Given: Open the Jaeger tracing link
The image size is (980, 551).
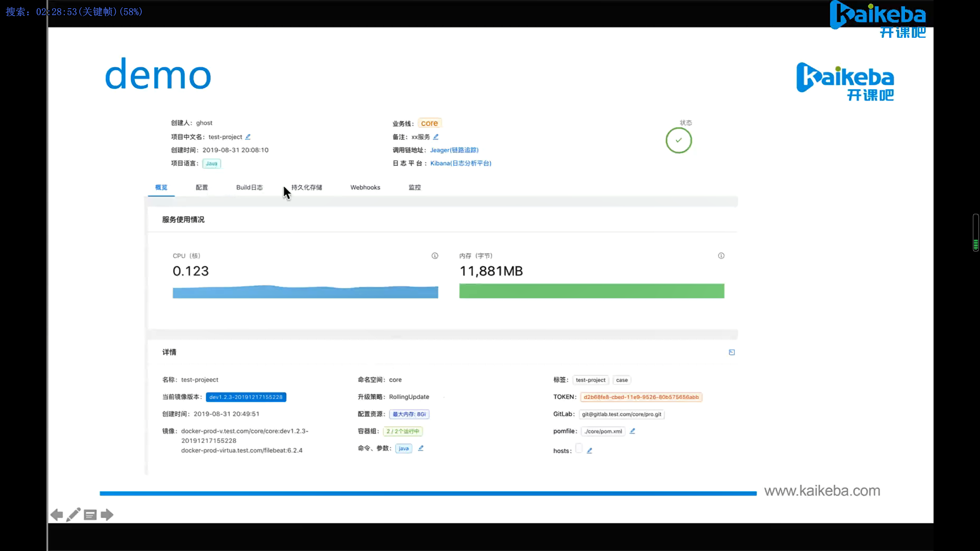Looking at the screenshot, I should 454,150.
